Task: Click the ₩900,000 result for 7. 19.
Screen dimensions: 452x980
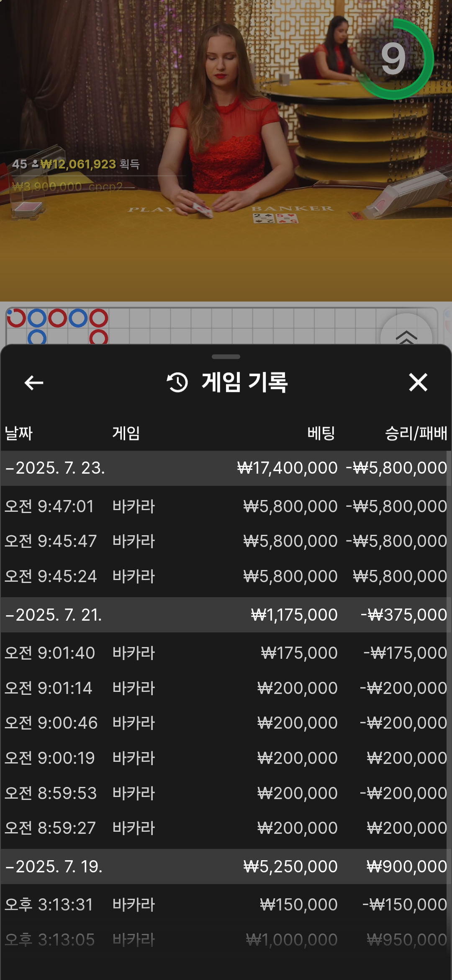Action: [407, 867]
